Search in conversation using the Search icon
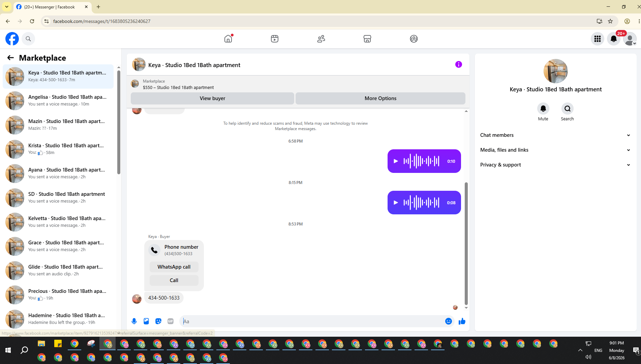The image size is (641, 364). click(568, 109)
